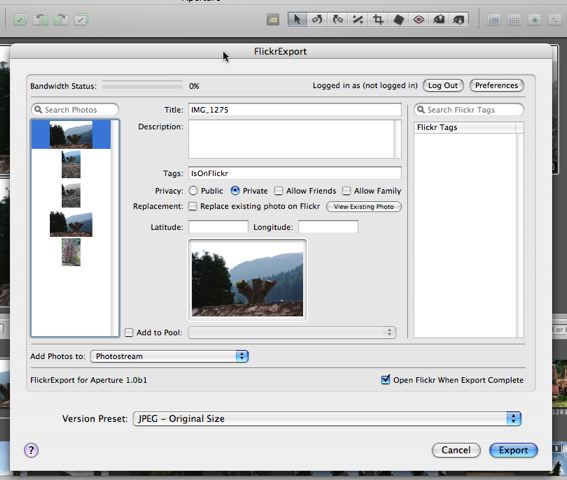Click FlickrExport for Aperture 1.0b1 version text
This screenshot has width=567, height=480.
89,380
